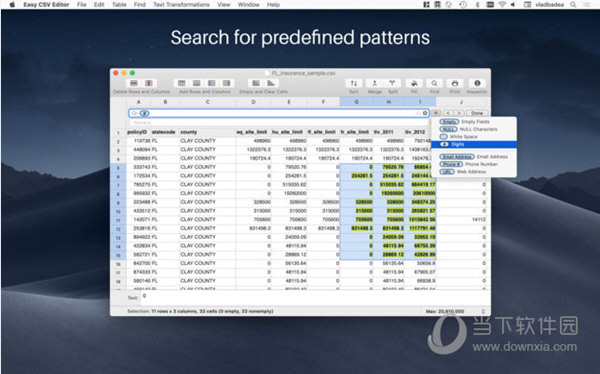This screenshot has width=600, height=374.
Task: Select column C header
Action: 207,102
